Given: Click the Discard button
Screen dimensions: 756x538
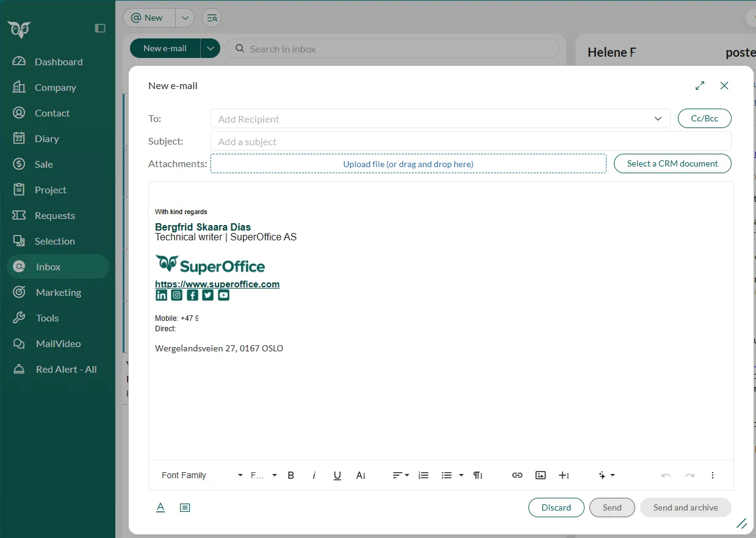Looking at the screenshot, I should point(556,508).
